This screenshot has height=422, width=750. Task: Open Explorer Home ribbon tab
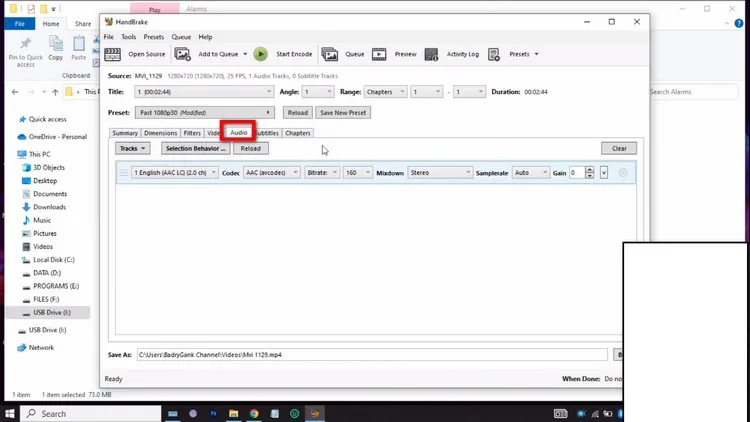click(x=51, y=23)
